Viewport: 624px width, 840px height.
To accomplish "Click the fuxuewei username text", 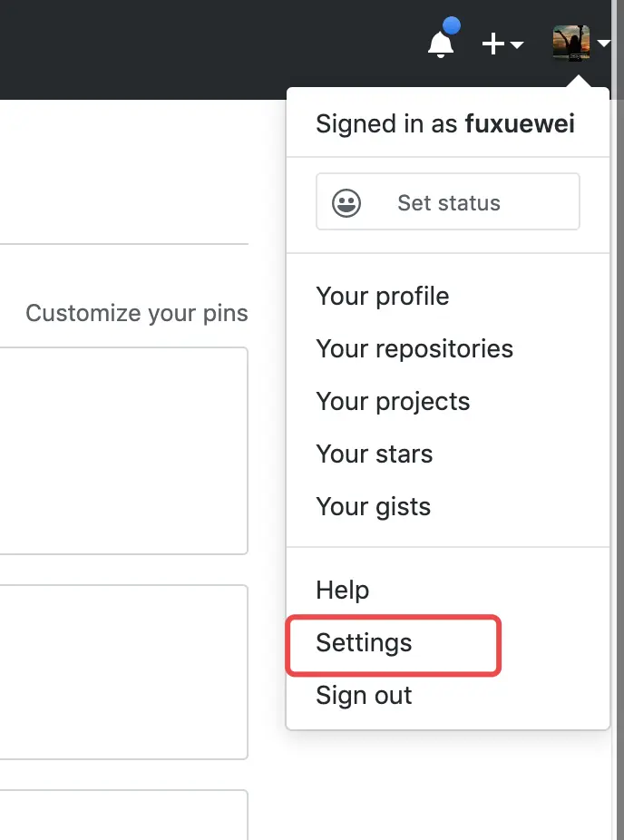I will click(x=520, y=124).
